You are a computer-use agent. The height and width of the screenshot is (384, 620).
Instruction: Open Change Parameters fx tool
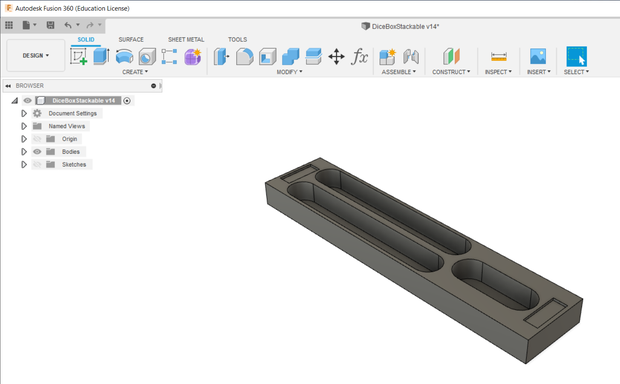coord(359,57)
